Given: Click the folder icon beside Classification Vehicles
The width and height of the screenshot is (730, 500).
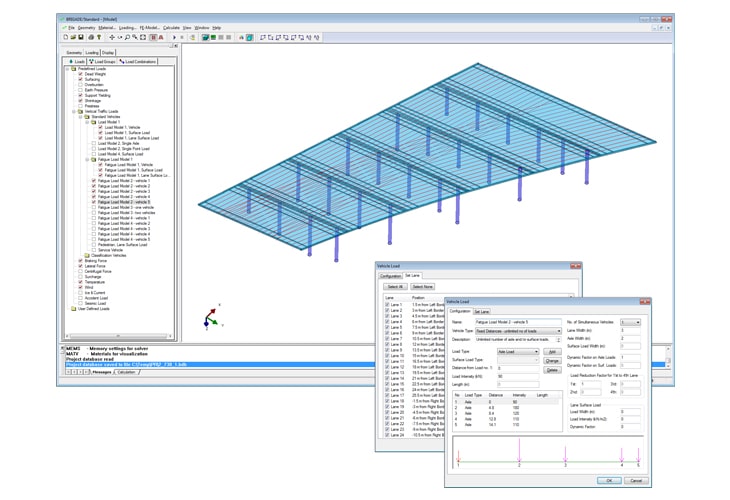Looking at the screenshot, I should 87,255.
